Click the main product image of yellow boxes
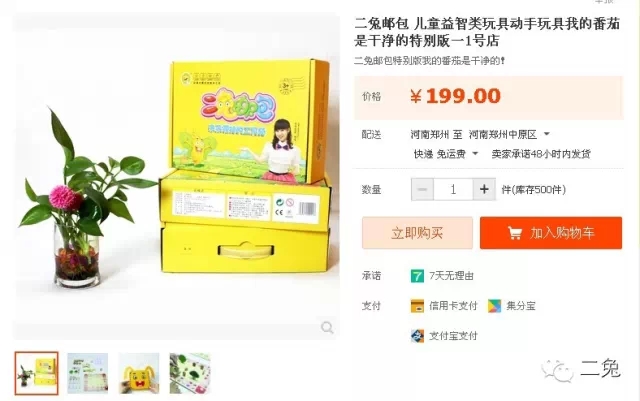640x401 pixels. (x=176, y=176)
